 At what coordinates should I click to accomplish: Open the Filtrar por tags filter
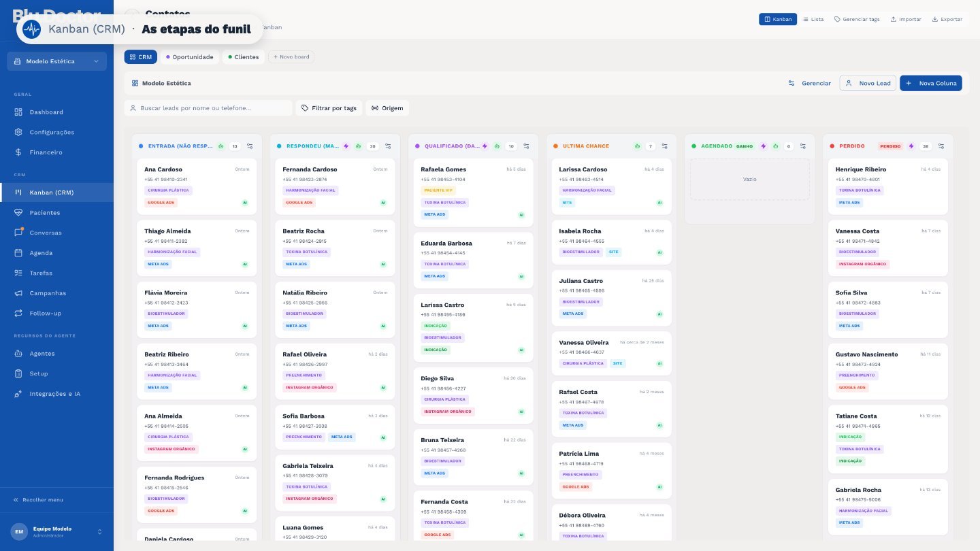click(329, 108)
